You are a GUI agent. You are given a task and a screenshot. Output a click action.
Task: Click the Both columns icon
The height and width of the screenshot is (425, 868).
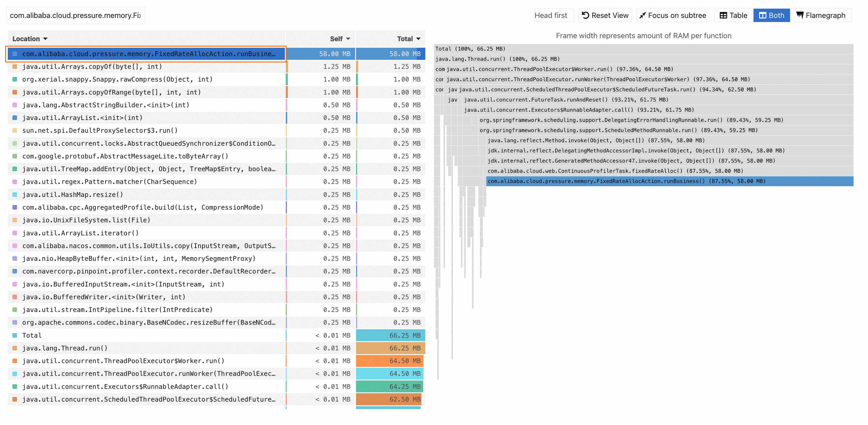click(x=762, y=15)
